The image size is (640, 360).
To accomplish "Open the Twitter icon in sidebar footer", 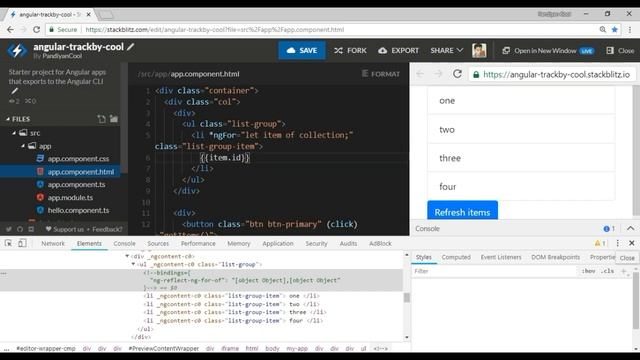I will tap(9, 229).
